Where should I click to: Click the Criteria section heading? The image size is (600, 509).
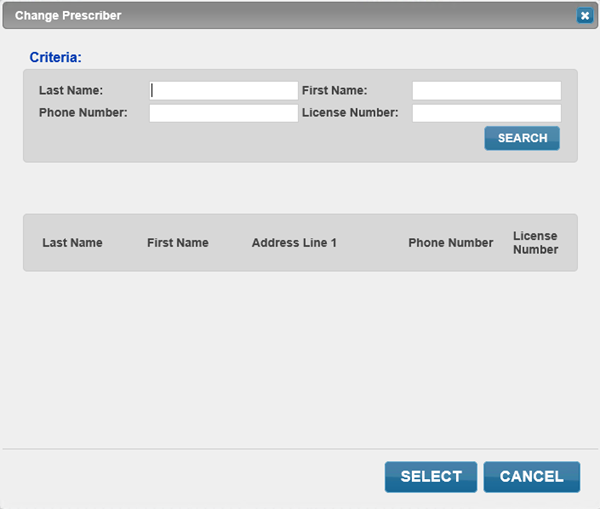point(55,57)
